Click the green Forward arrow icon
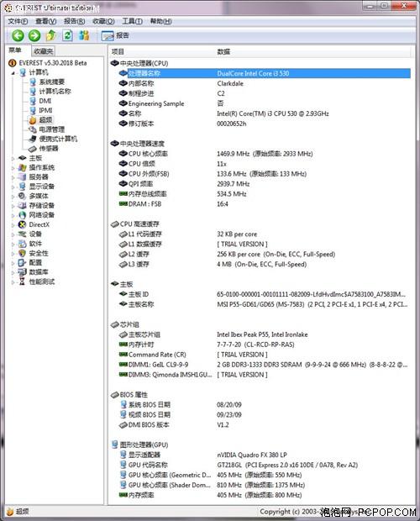This screenshot has width=420, height=521. point(34,35)
